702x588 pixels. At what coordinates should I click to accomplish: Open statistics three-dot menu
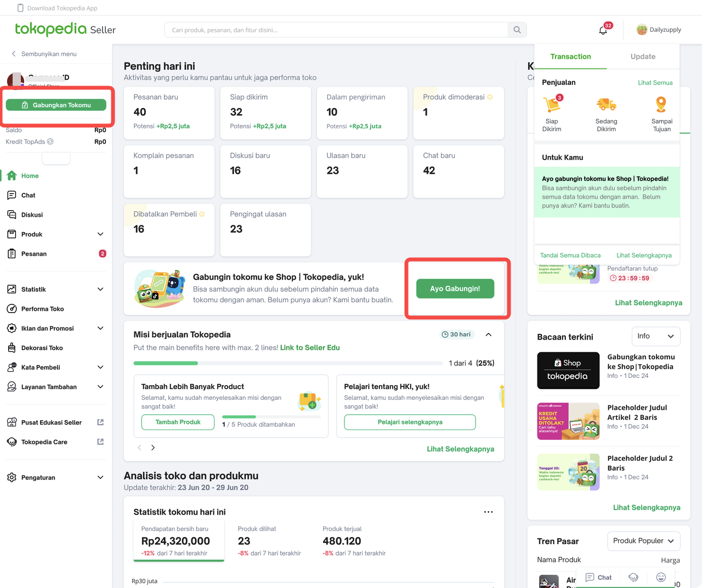coord(488,512)
